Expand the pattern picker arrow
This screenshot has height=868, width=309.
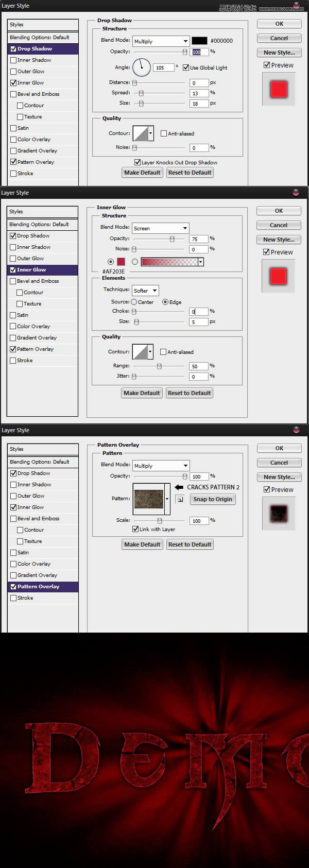pyautogui.click(x=167, y=499)
